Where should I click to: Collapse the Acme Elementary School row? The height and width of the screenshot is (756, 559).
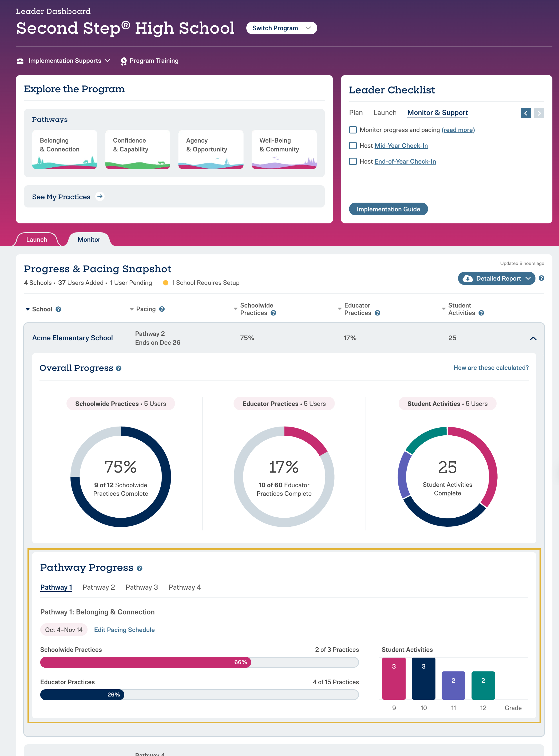point(533,338)
